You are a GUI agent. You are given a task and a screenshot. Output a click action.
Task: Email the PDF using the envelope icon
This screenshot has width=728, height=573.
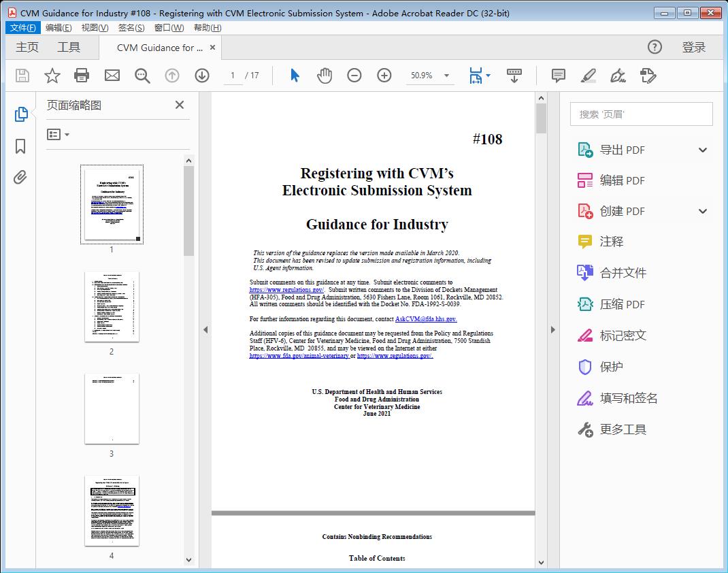[112, 76]
